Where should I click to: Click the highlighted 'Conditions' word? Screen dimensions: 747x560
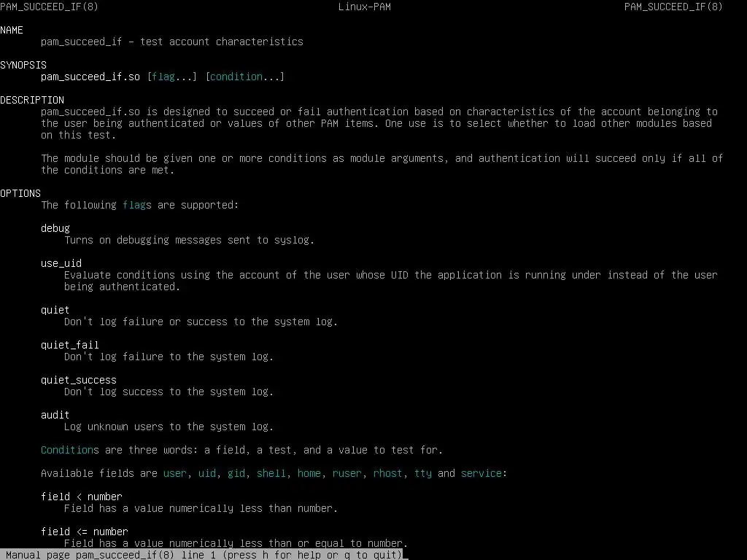(70, 450)
